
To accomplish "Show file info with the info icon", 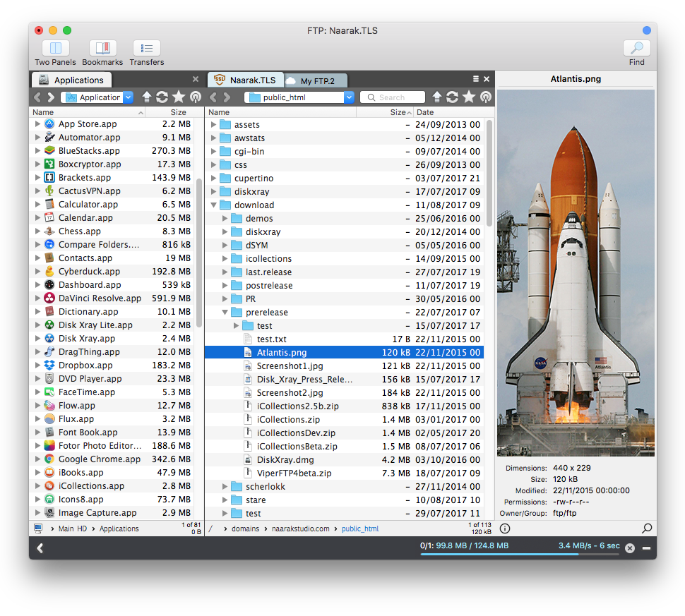I will coord(505,529).
